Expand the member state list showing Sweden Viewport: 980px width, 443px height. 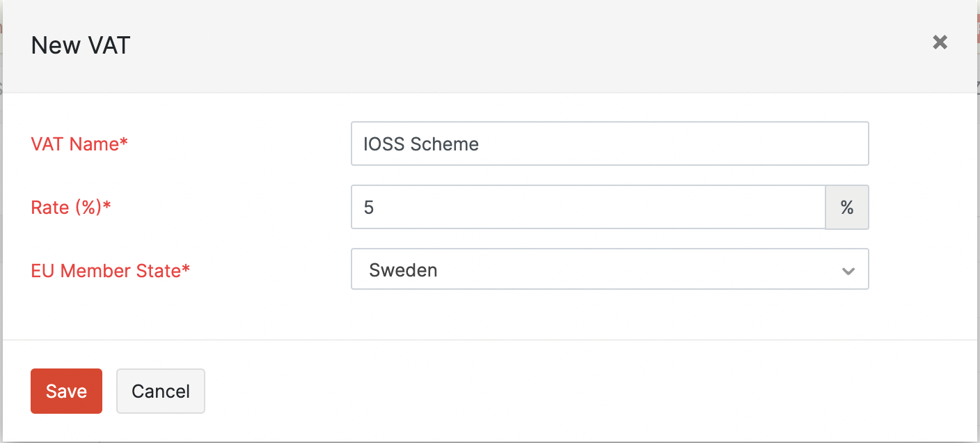[609, 270]
